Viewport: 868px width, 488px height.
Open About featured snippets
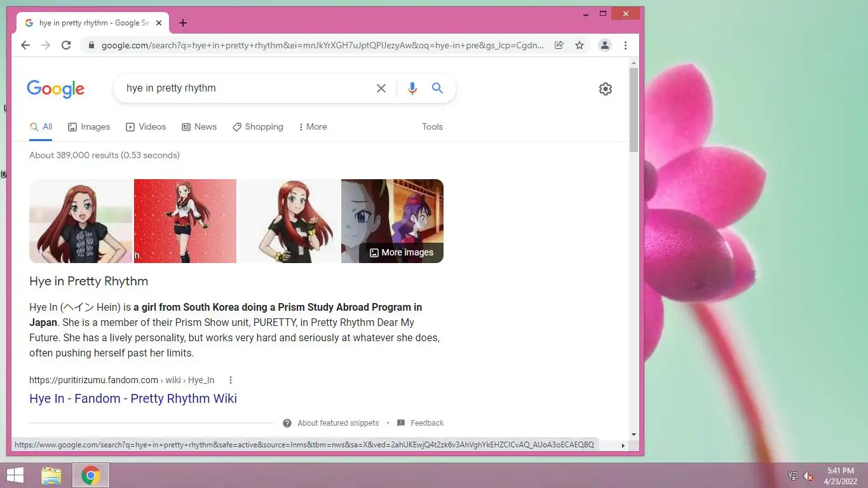pos(331,423)
